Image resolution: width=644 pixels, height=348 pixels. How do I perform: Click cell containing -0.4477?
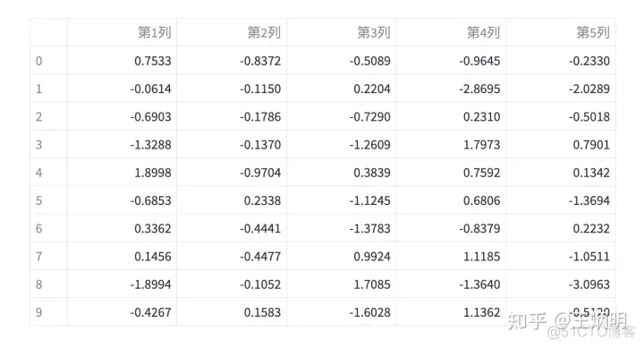click(232, 256)
